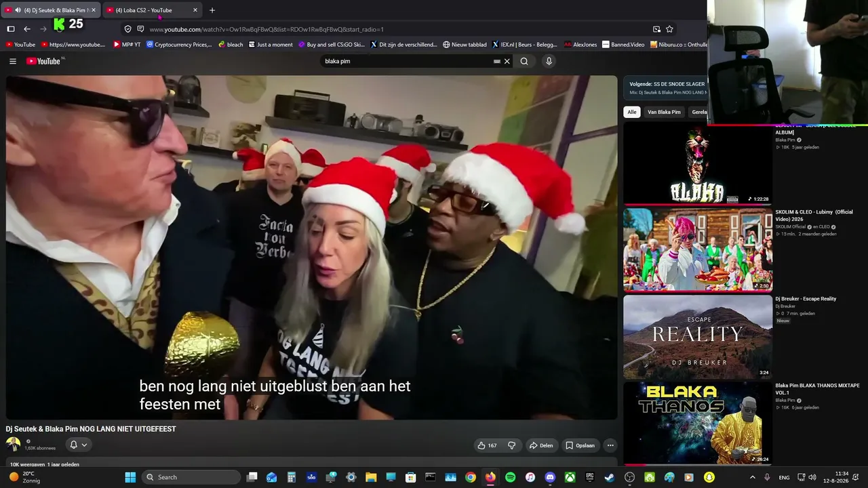
Task: Open the ENG language switcher in tray
Action: (x=784, y=477)
